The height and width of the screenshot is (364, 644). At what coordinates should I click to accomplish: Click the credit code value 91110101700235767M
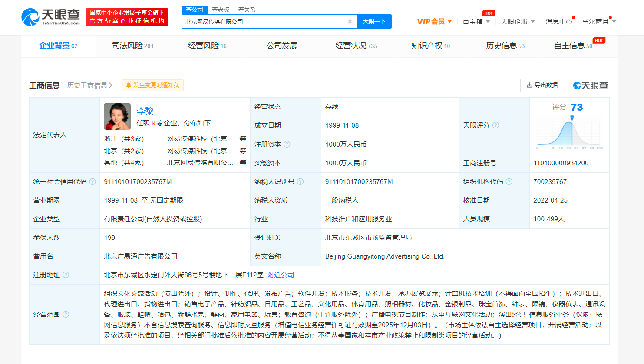coord(138,182)
